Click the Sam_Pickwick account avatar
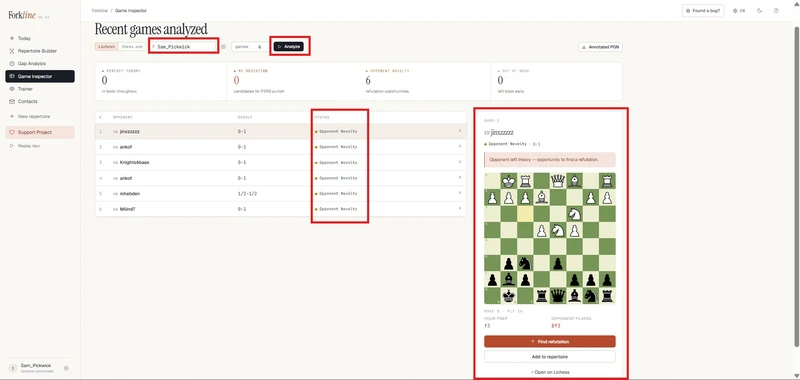The width and height of the screenshot is (800, 380). (x=12, y=368)
